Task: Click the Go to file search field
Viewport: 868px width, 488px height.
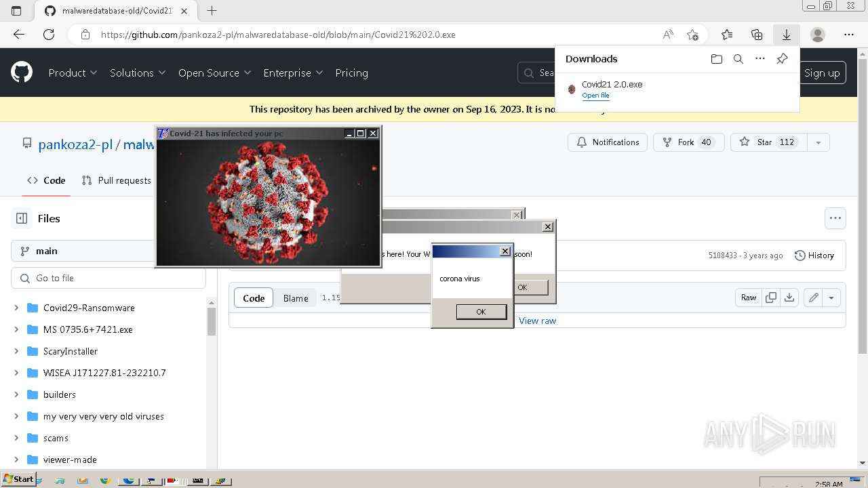Action: coord(108,278)
